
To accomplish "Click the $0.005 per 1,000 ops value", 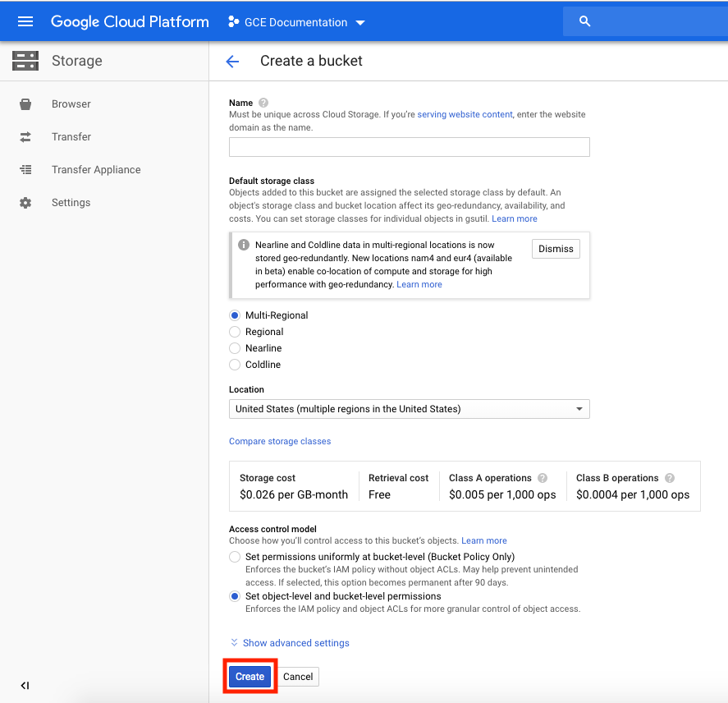I will click(502, 495).
